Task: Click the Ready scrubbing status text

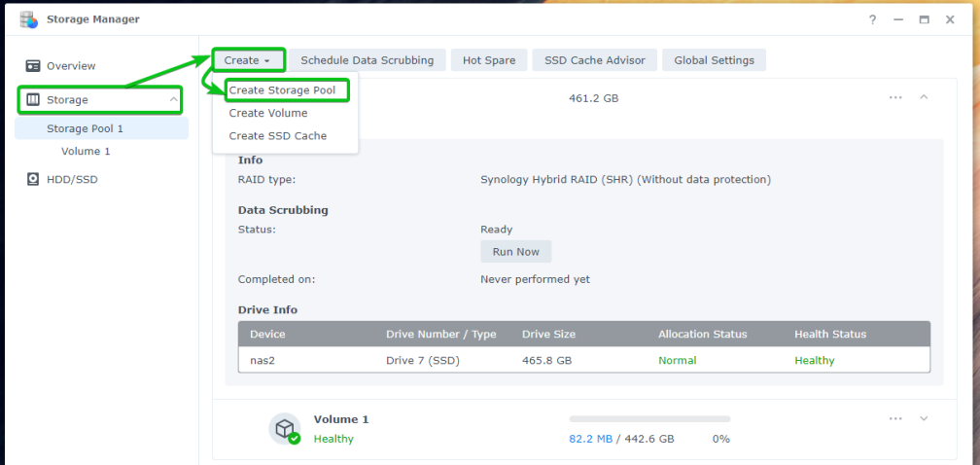Action: click(x=496, y=230)
